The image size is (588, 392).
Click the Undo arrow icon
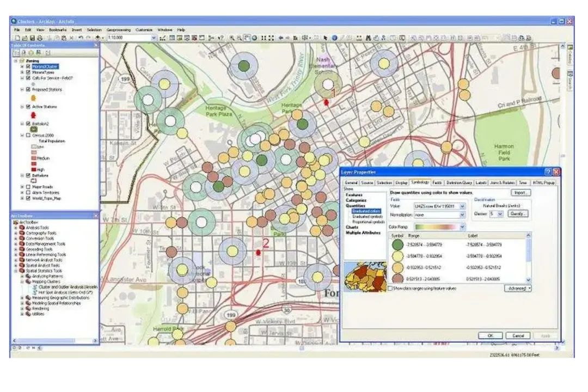click(x=80, y=38)
